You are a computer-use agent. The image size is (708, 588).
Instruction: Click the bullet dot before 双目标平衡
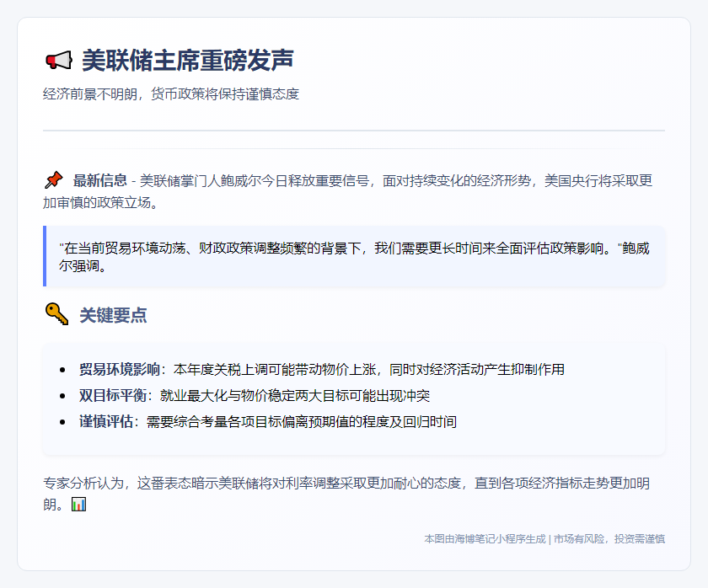[63, 396]
